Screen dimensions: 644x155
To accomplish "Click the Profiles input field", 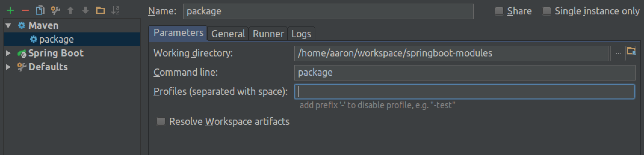I will [465, 92].
